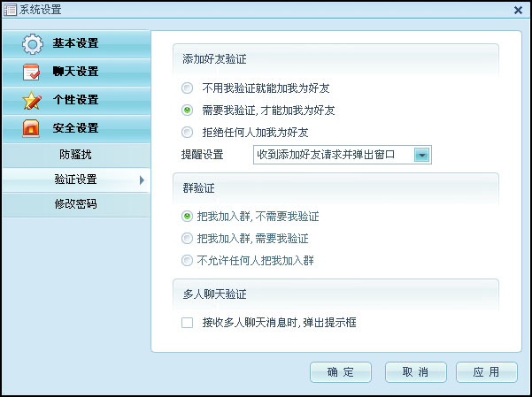Close the 系统设置 dialog window
Viewport: 532px width, 397px height.
tap(518, 10)
